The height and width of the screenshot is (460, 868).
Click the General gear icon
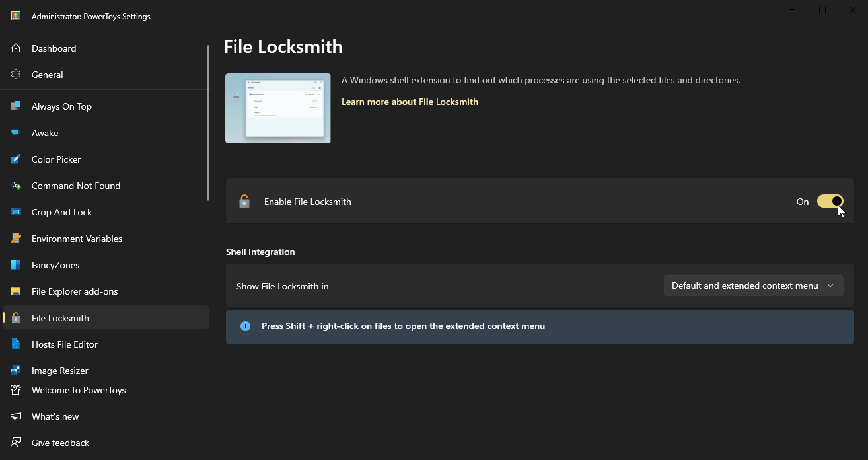tap(16, 75)
